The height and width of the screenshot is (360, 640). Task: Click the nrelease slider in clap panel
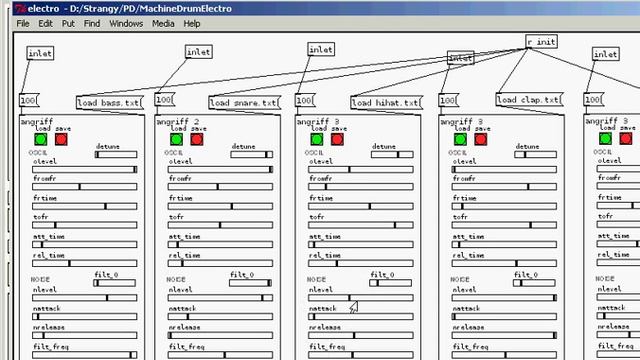pos(504,336)
